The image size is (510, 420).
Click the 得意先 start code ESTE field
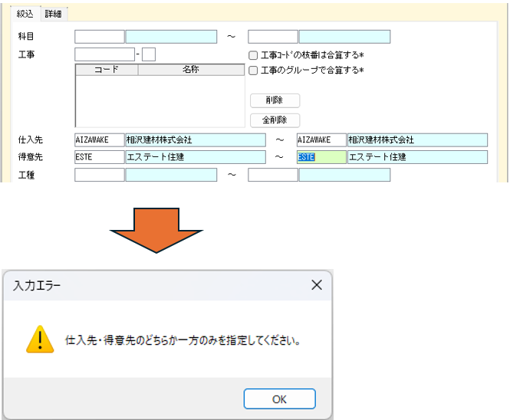pos(100,157)
